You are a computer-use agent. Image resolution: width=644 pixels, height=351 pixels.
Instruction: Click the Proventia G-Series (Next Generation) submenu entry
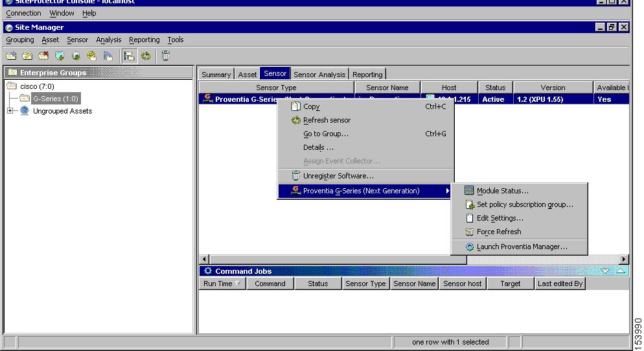point(364,191)
